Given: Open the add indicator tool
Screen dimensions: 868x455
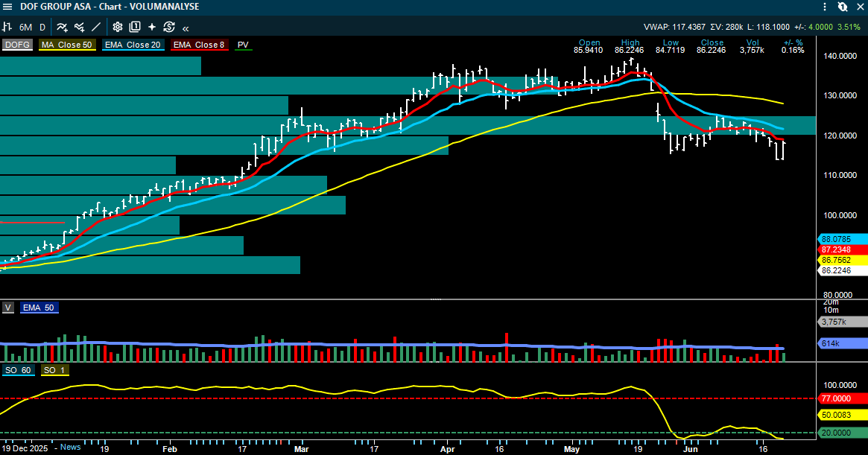Looking at the screenshot, I should [62, 27].
